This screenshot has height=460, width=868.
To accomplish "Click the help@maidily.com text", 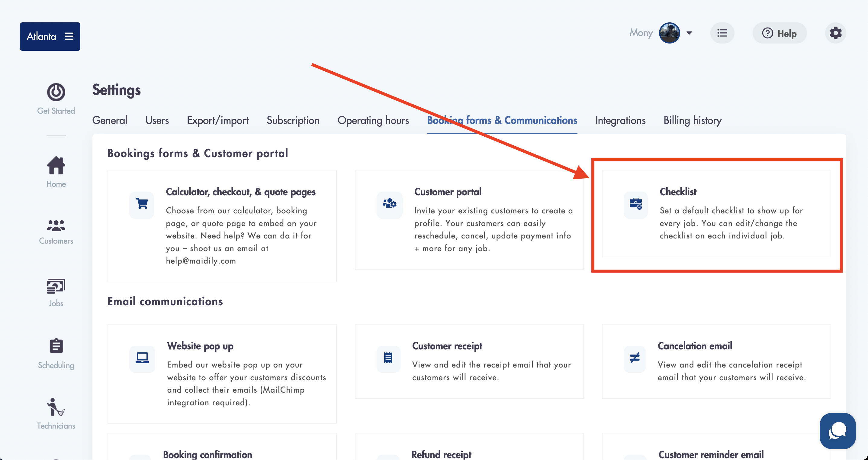I will coord(201,261).
